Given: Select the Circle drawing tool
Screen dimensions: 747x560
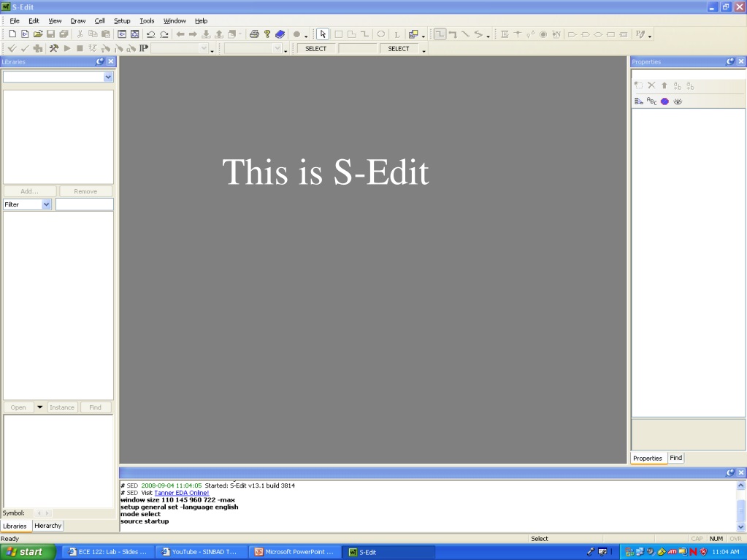Looking at the screenshot, I should 381,34.
